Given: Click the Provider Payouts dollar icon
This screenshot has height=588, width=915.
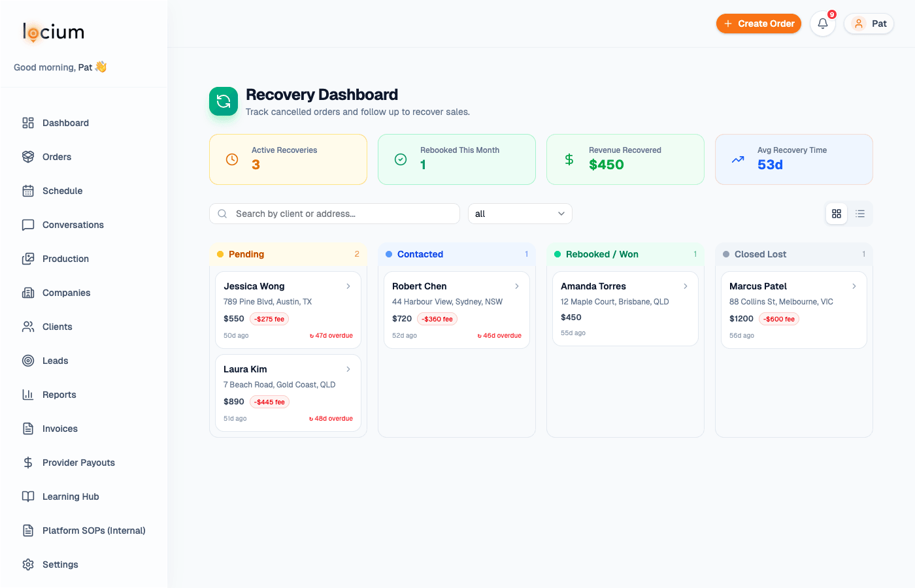Looking at the screenshot, I should (28, 463).
